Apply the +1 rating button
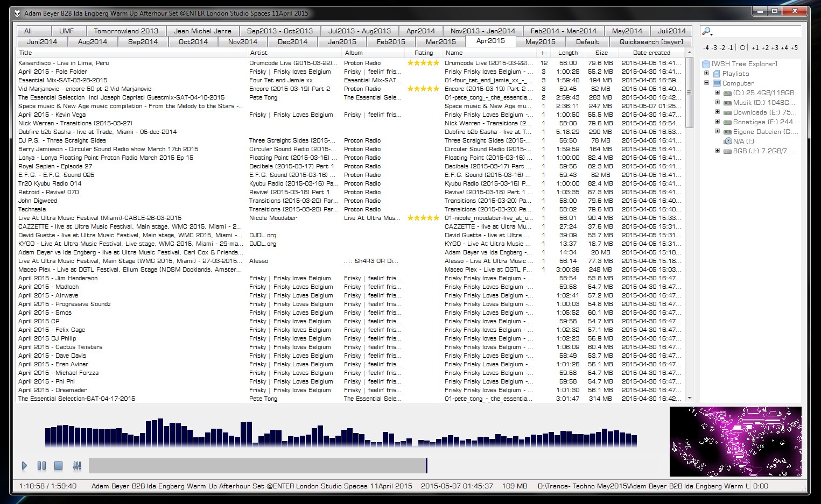The height and width of the screenshot is (504, 821). coord(755,48)
